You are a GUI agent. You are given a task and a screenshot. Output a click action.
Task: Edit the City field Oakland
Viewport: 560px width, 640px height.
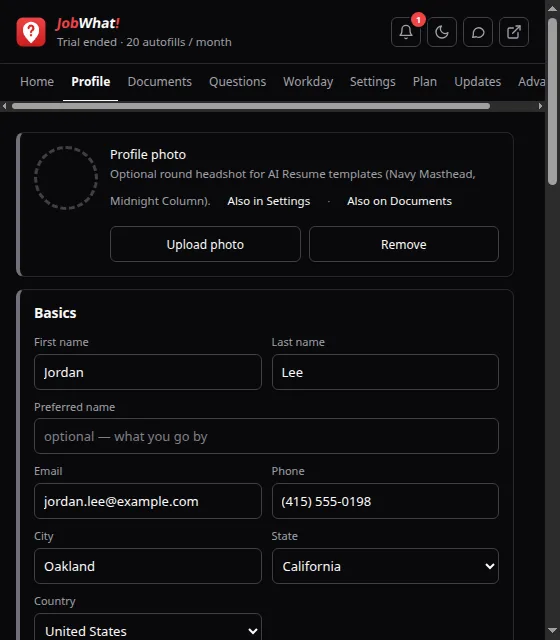[148, 566]
